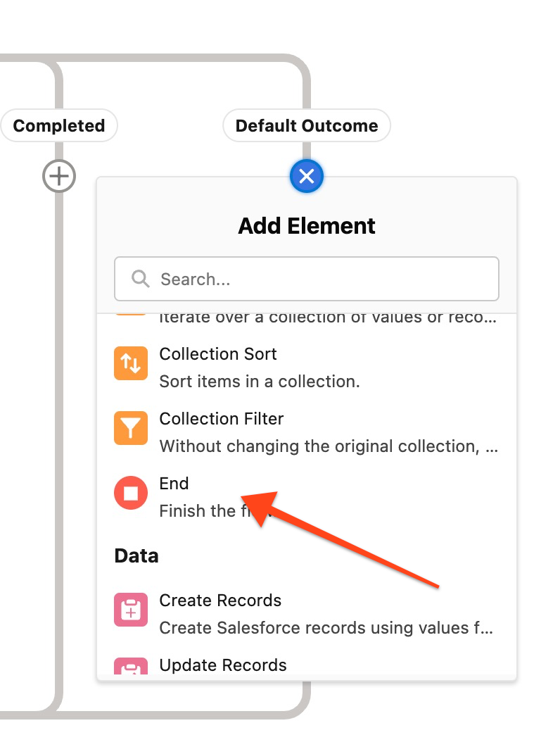Click the plus icon under Completed
Image resolution: width=560 pixels, height=735 pixels.
[x=58, y=176]
